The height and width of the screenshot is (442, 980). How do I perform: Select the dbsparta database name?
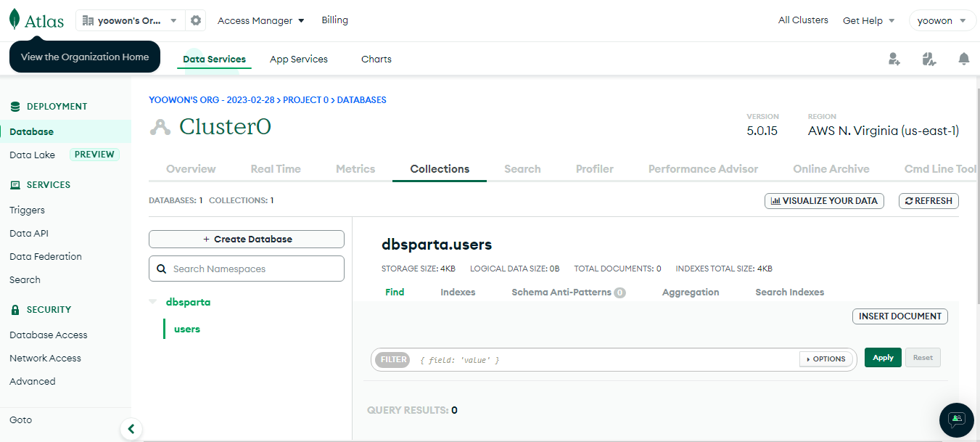pyautogui.click(x=189, y=302)
